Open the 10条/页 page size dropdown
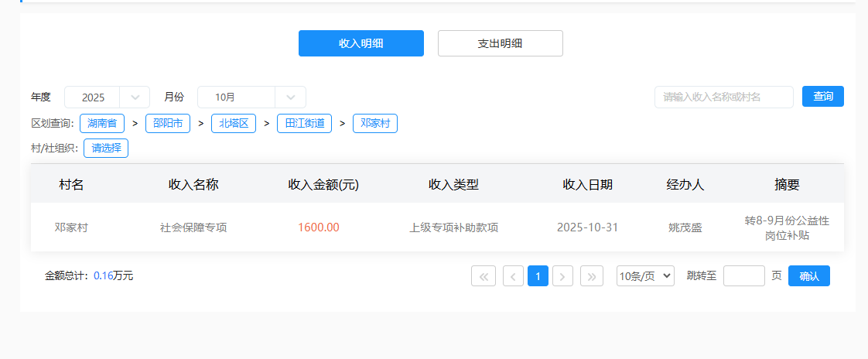The height and width of the screenshot is (359, 868). pos(645,276)
